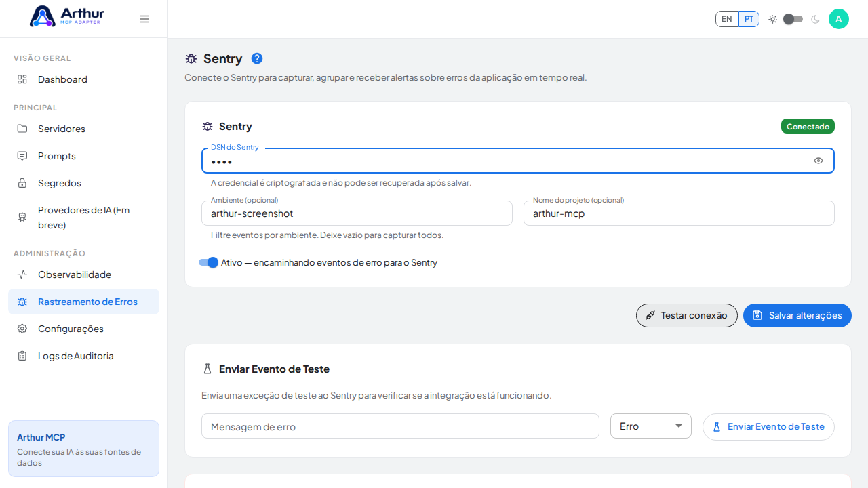Click the Nome do projeto field

click(x=679, y=213)
